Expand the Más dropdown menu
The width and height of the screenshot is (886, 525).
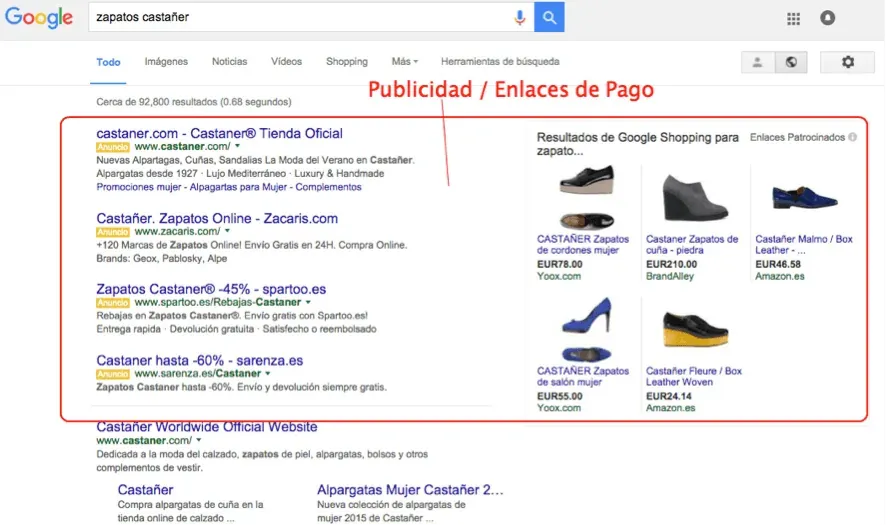[x=405, y=62]
